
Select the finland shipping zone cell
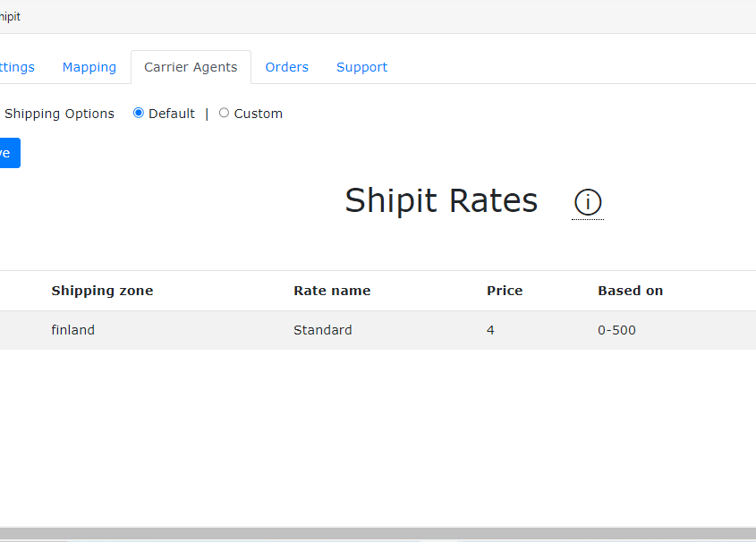72,330
